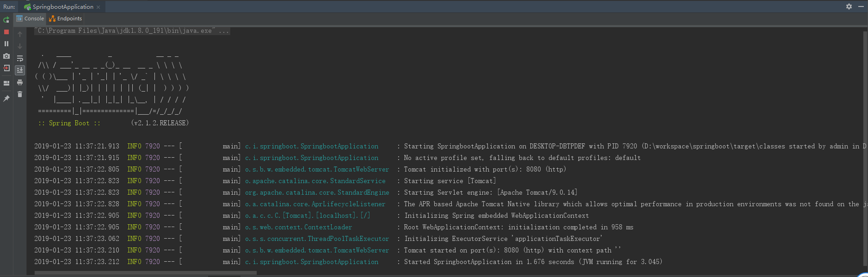
Task: Toggle scroll to end of console
Action: 20,70
